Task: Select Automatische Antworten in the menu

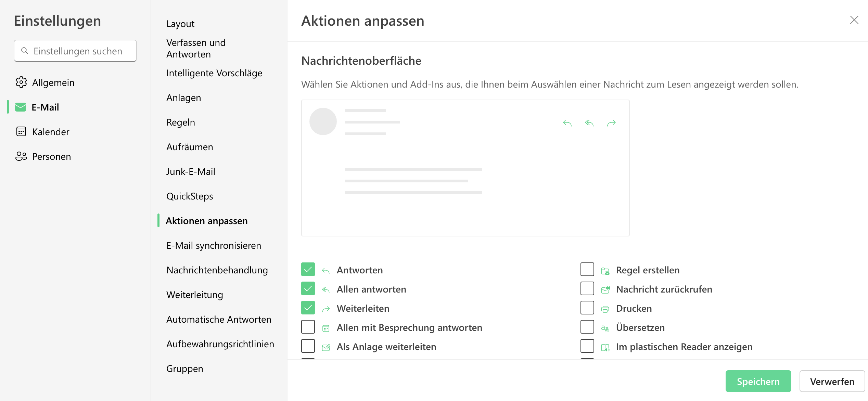Action: click(219, 319)
